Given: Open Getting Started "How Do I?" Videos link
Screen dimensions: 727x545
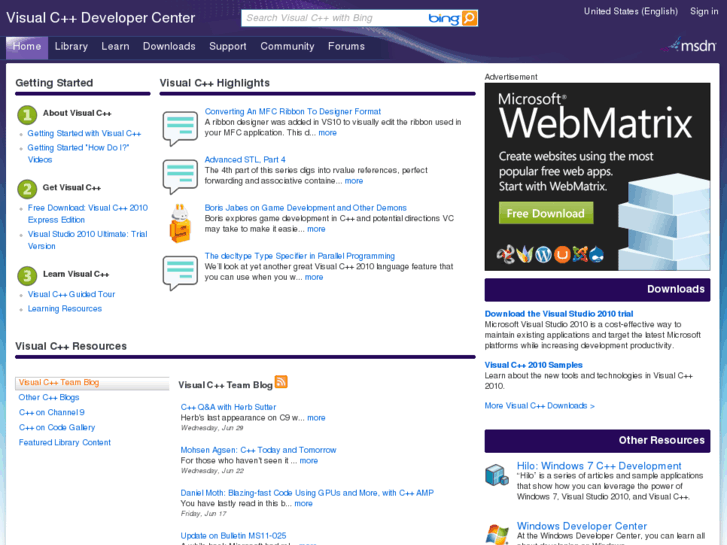Looking at the screenshot, I should 78,154.
